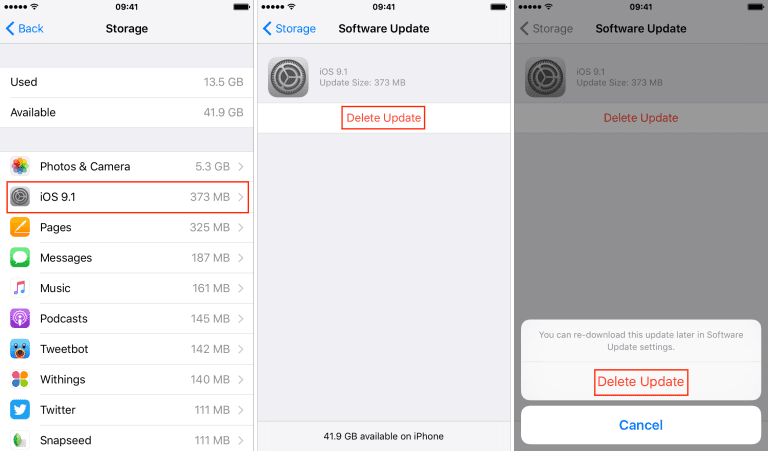The width and height of the screenshot is (768, 451).
Task: Expand the Photos & Camera row chevron
Action: click(240, 166)
